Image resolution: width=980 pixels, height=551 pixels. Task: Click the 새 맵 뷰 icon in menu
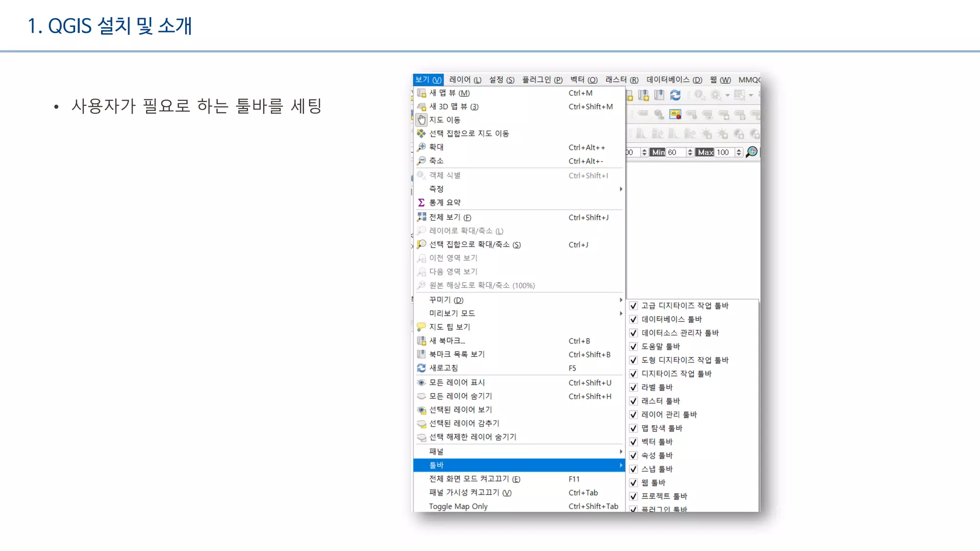[421, 93]
